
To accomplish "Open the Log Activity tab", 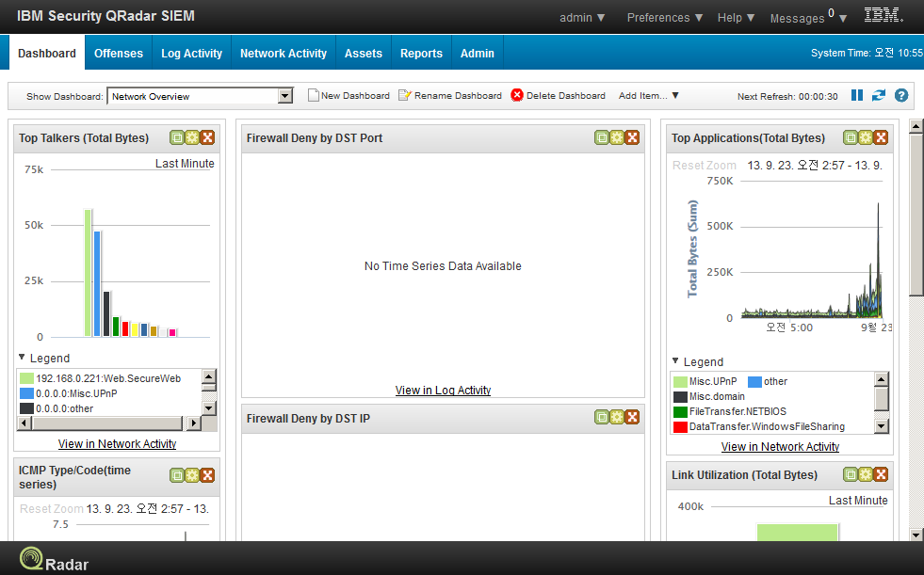I will click(x=191, y=53).
